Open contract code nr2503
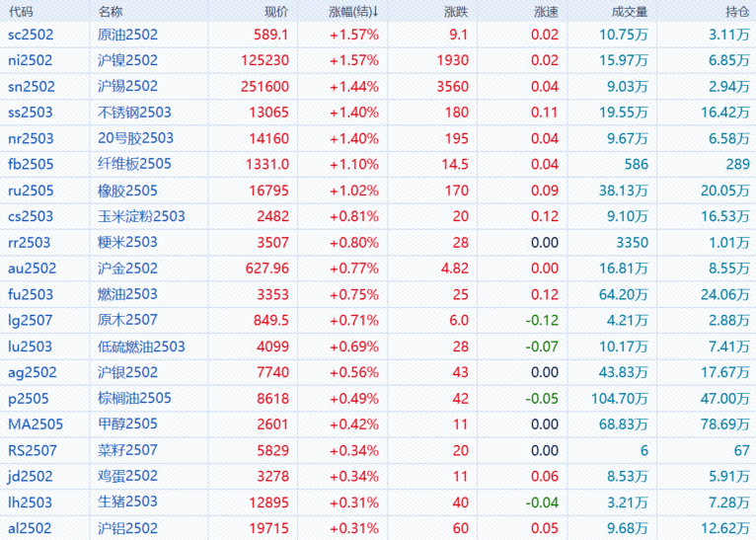The image size is (756, 540). [31, 138]
